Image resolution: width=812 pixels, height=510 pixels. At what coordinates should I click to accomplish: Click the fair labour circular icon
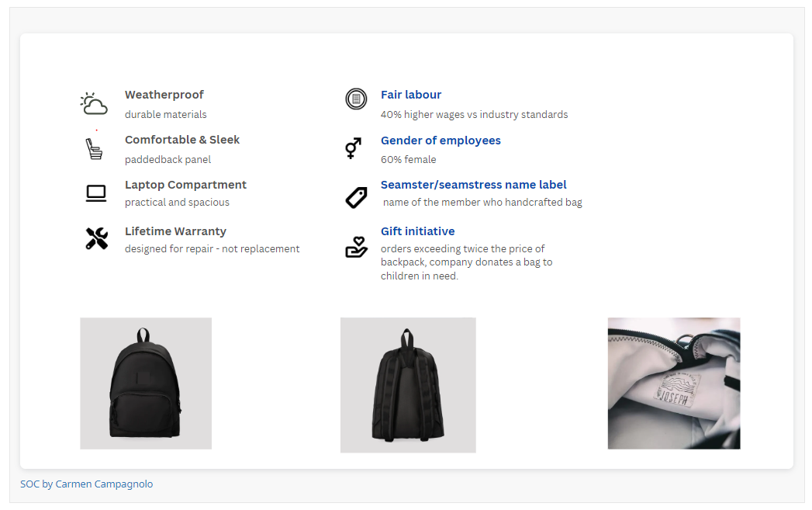tap(355, 99)
